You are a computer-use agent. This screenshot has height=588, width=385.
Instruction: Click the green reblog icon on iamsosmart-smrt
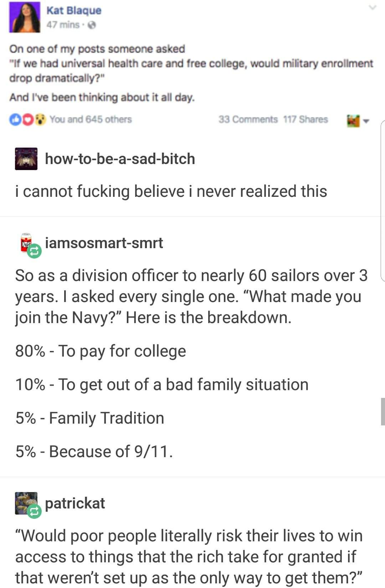coord(35,251)
